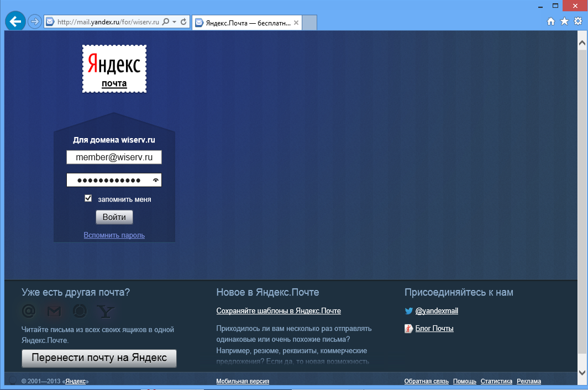Open Favorites with the star icon
588x390 pixels.
point(564,22)
